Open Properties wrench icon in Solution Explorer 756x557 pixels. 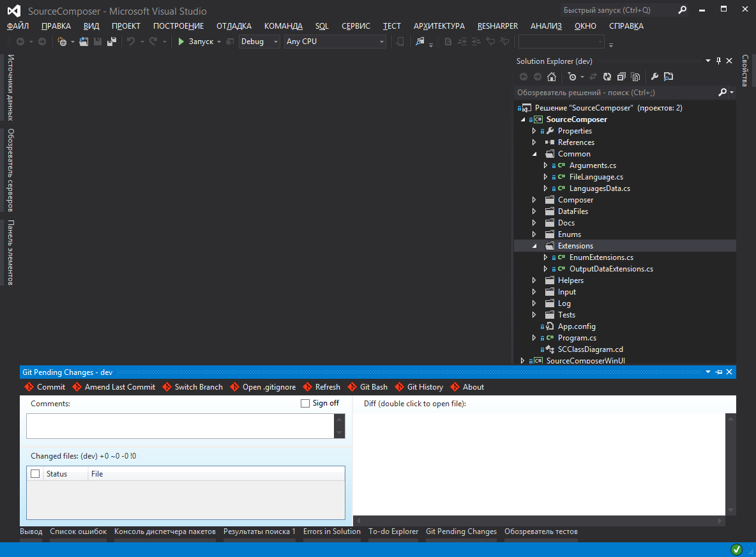point(654,77)
